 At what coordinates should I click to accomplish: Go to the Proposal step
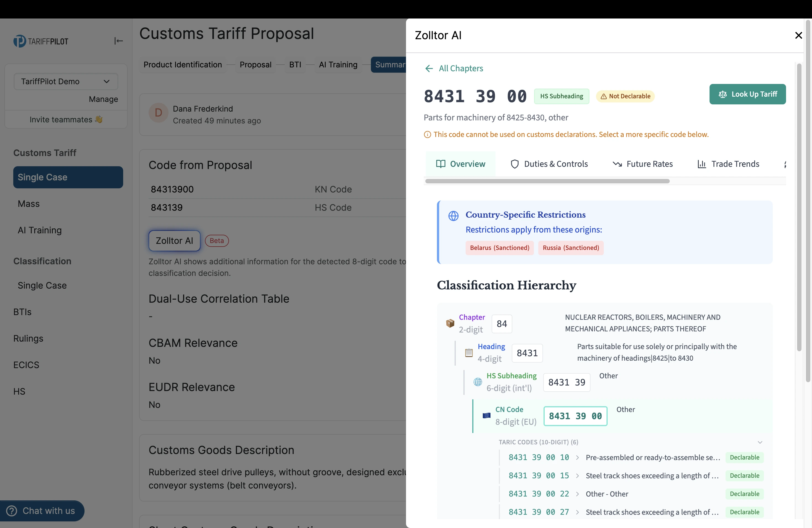[255, 64]
